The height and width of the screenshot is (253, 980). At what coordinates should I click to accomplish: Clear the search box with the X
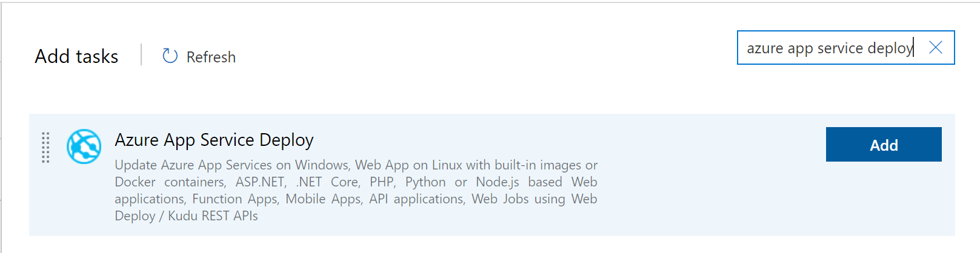(935, 48)
